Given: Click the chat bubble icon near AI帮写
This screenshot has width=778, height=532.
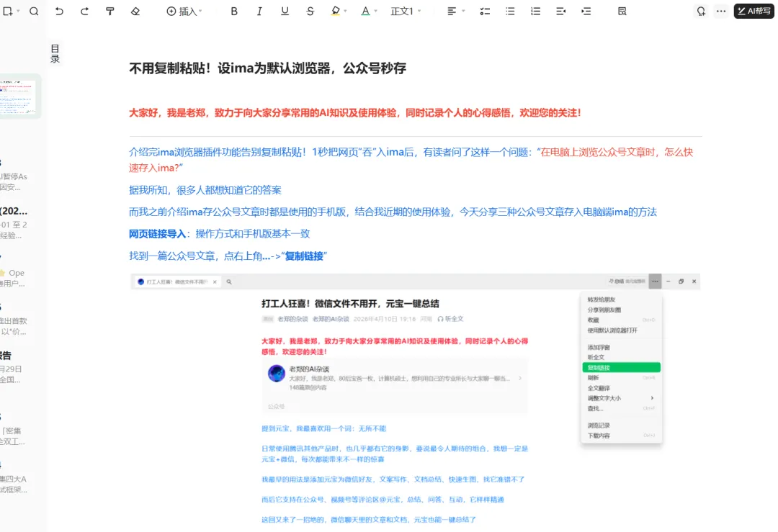Looking at the screenshot, I should tap(701, 11).
